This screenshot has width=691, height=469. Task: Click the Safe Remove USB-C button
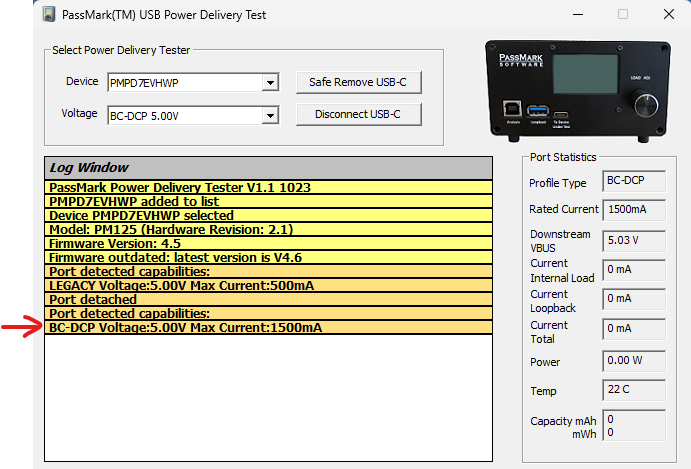pos(358,82)
